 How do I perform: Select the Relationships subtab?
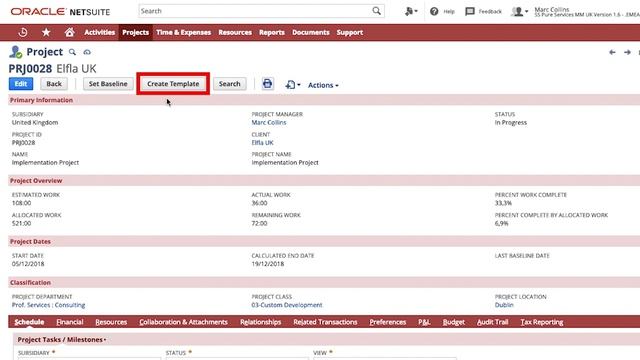(260, 322)
